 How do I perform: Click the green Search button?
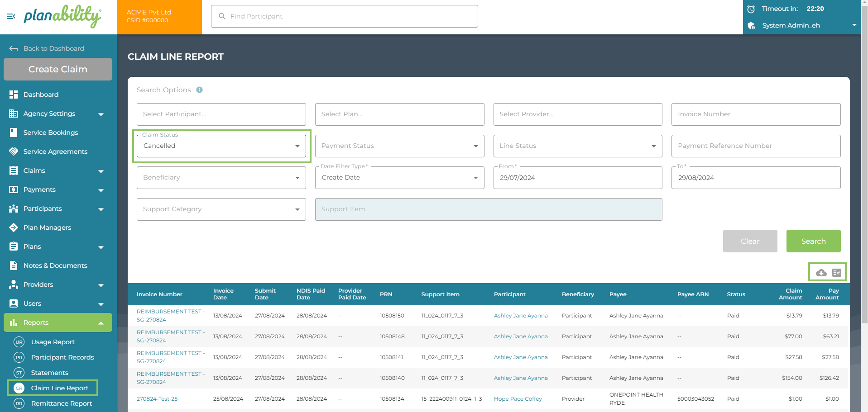click(813, 241)
